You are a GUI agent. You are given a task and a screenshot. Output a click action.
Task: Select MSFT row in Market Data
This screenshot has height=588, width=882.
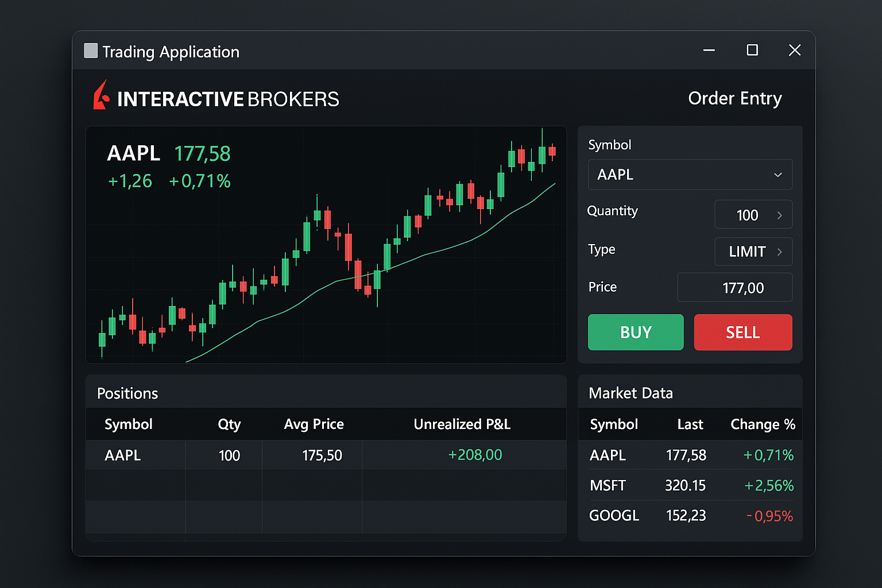(x=690, y=486)
